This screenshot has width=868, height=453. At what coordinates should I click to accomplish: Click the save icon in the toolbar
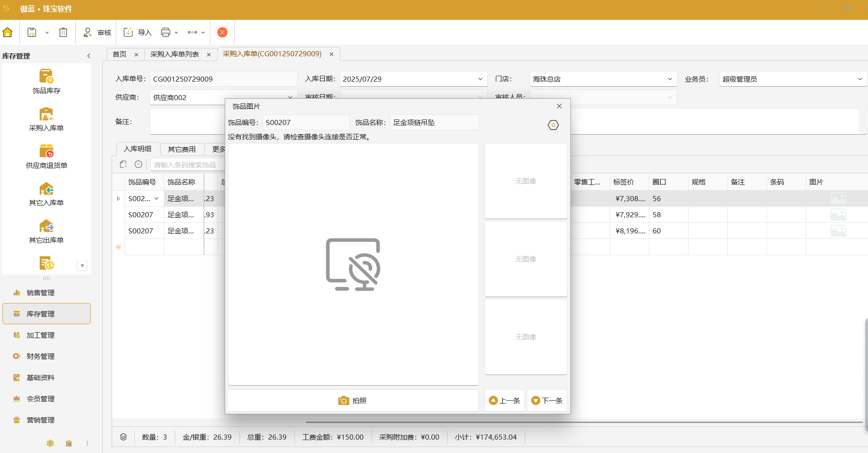pos(32,32)
